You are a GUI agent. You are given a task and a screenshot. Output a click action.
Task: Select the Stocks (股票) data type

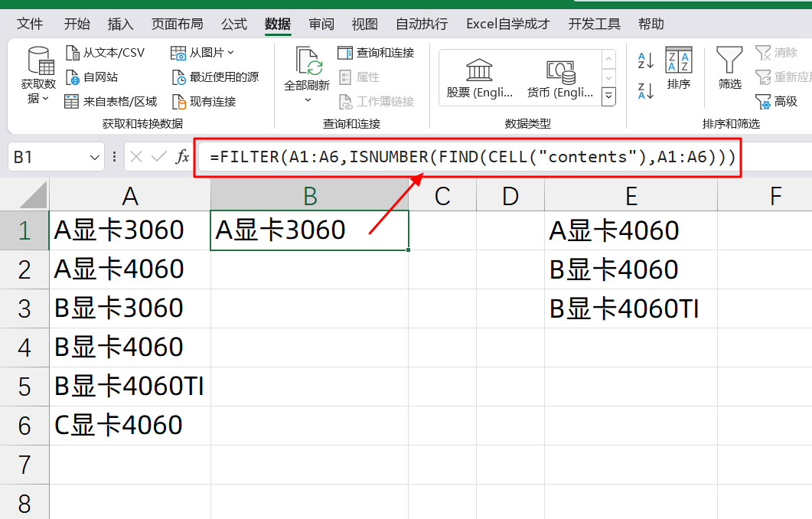(x=480, y=78)
